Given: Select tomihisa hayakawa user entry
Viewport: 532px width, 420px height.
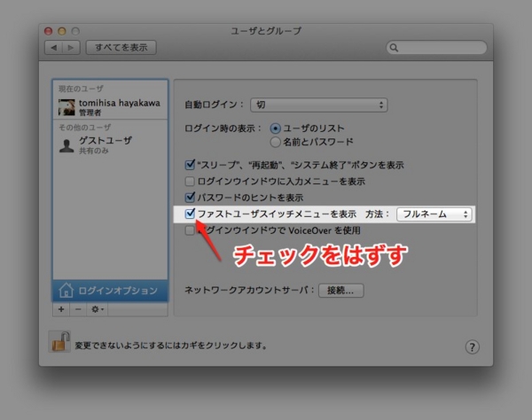Looking at the screenshot, I should click(x=110, y=107).
